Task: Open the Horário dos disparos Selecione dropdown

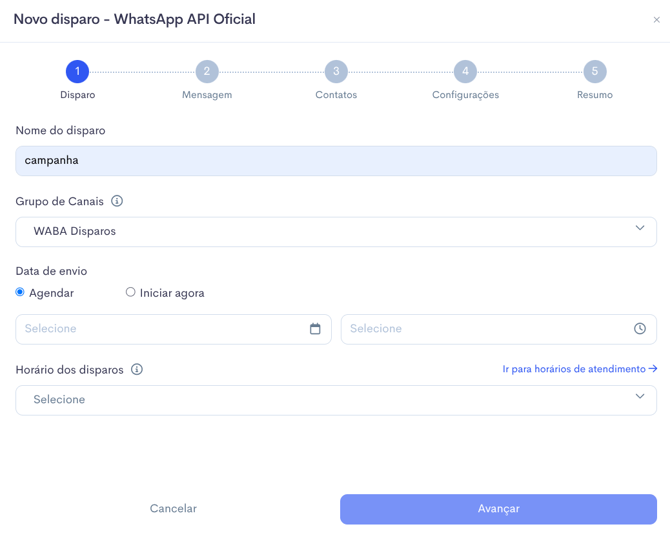Action: click(335, 400)
